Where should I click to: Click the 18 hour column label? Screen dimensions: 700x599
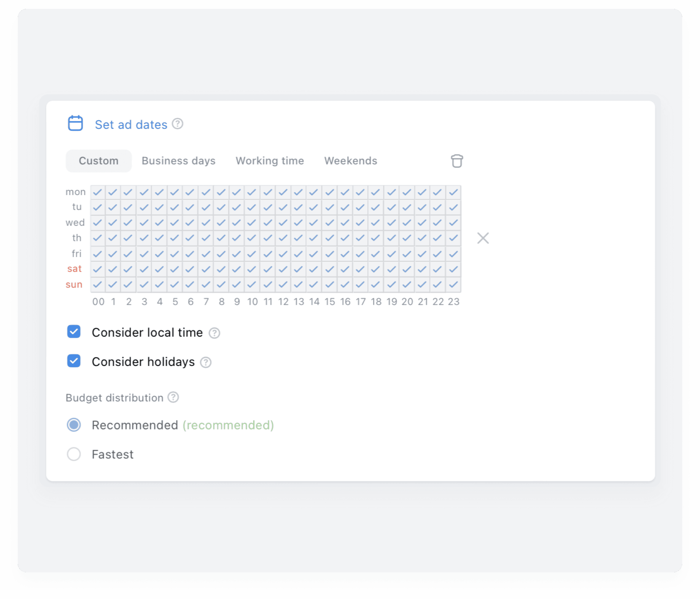tap(376, 302)
